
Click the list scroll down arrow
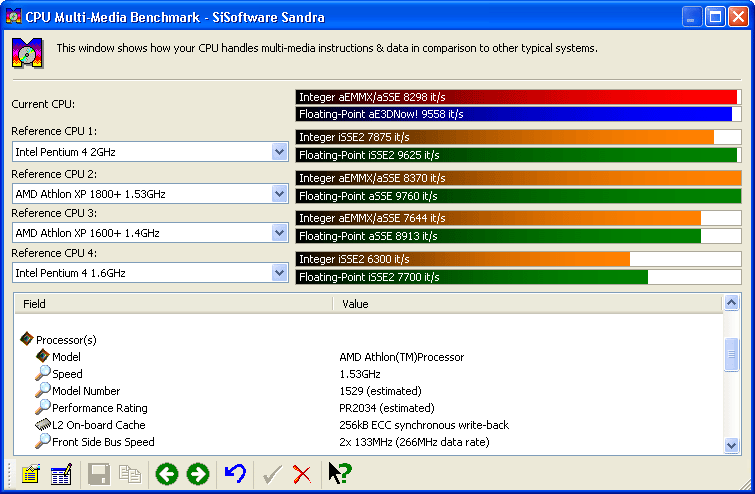(731, 445)
